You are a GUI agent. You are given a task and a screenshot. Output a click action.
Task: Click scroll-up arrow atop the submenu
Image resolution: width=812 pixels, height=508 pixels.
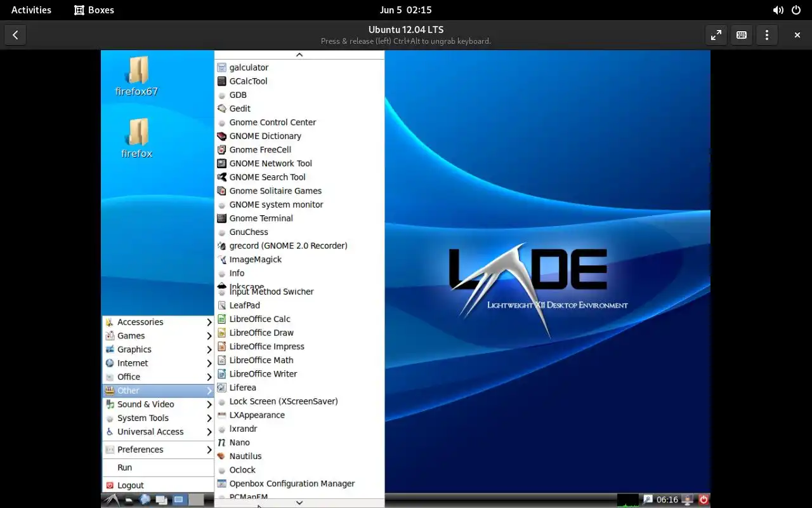coord(299,55)
